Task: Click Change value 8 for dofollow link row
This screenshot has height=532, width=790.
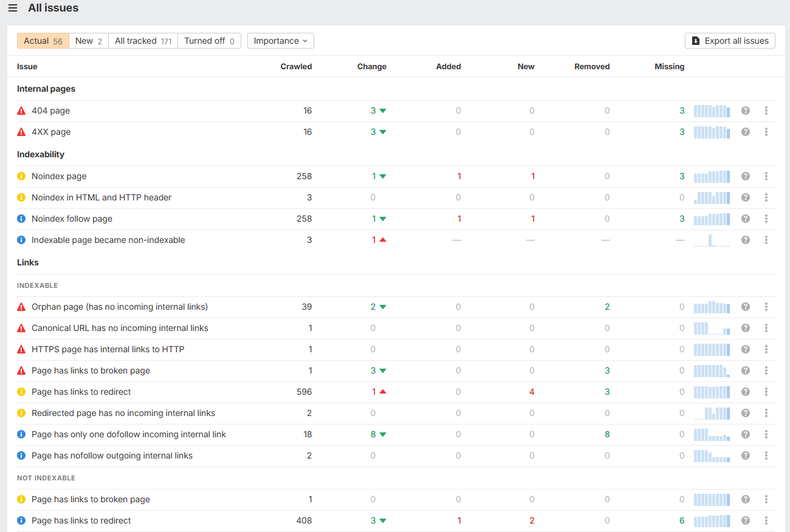Action: click(x=373, y=434)
